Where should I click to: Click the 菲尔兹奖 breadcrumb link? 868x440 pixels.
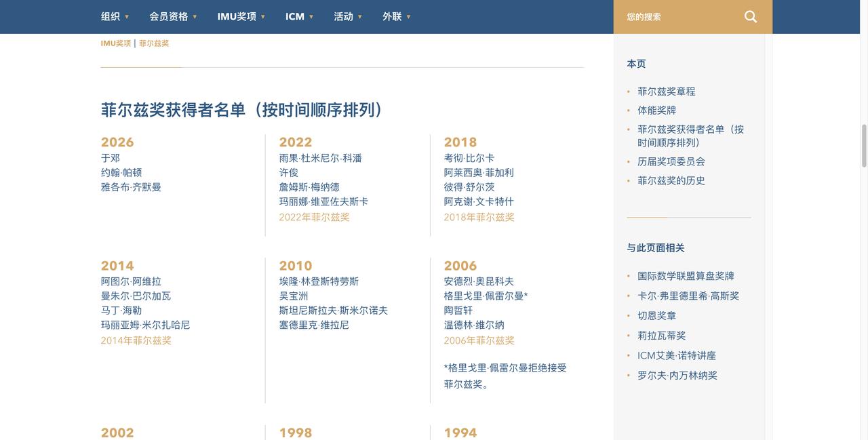click(154, 43)
